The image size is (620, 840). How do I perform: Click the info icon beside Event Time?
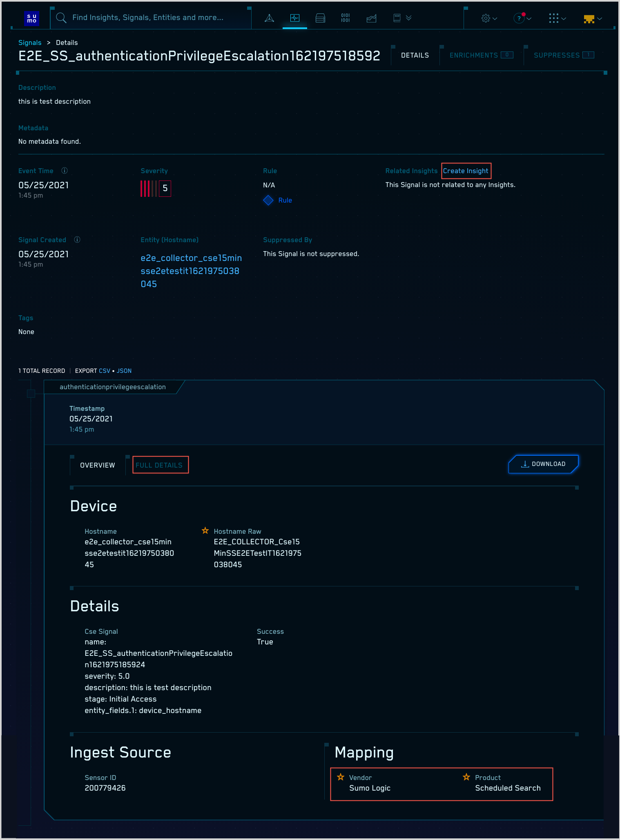click(x=65, y=171)
